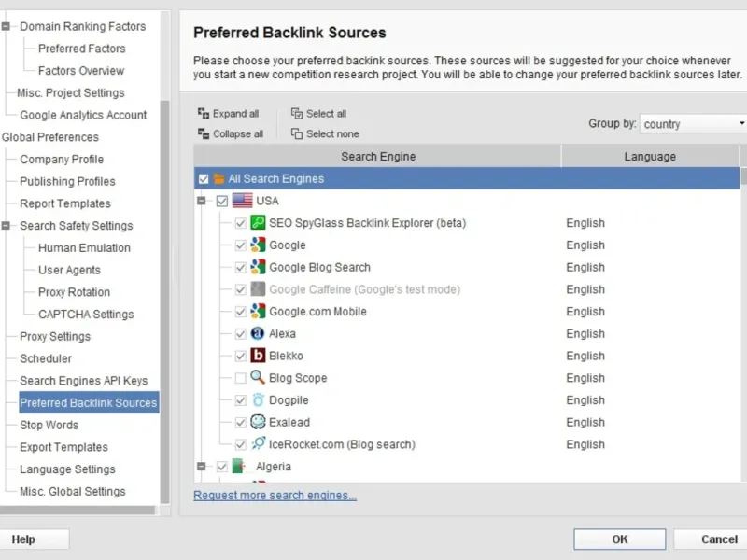Toggle the All Search Engines checkbox

click(204, 179)
